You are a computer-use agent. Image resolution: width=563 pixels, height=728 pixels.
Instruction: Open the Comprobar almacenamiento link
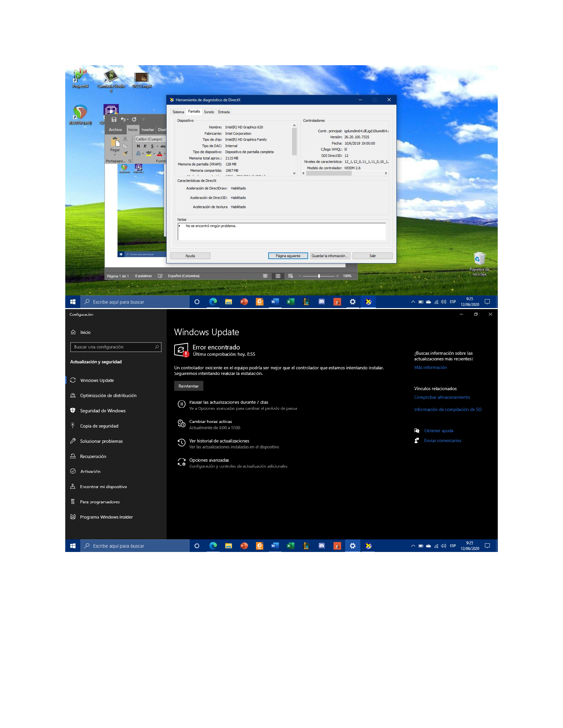tap(442, 397)
